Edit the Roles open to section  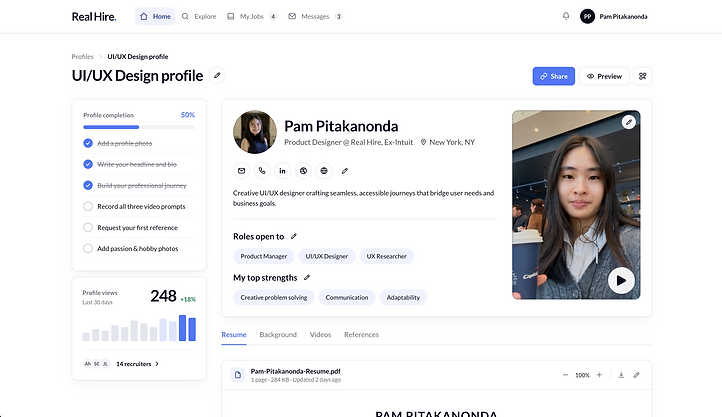click(x=294, y=237)
